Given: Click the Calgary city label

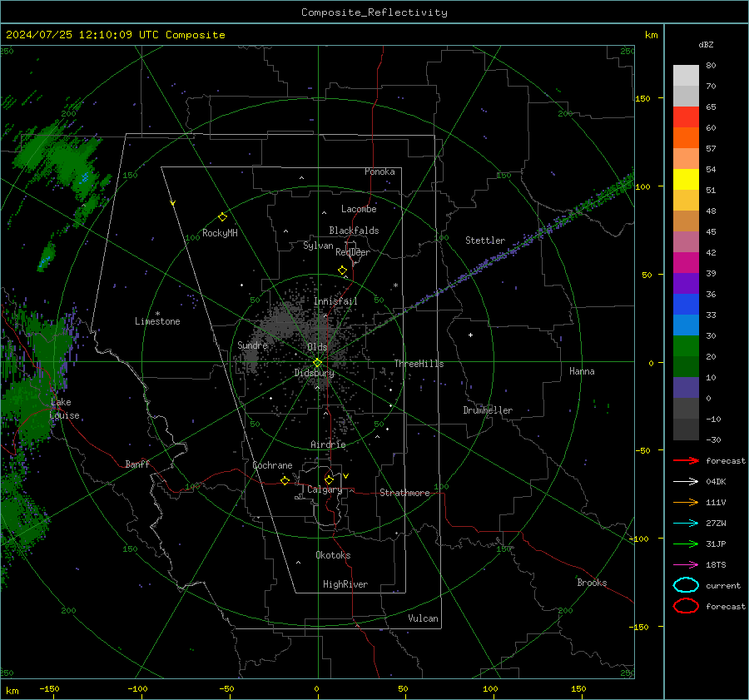Looking at the screenshot, I should [x=325, y=489].
